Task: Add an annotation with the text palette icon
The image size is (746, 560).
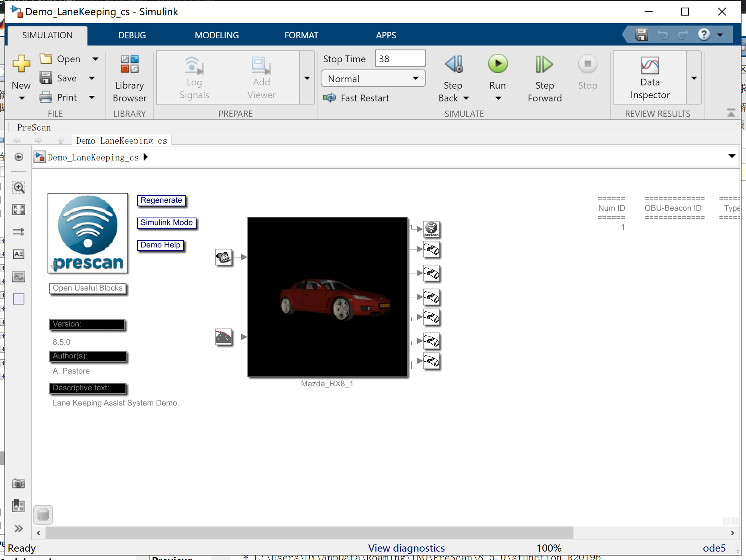Action: 19,254
